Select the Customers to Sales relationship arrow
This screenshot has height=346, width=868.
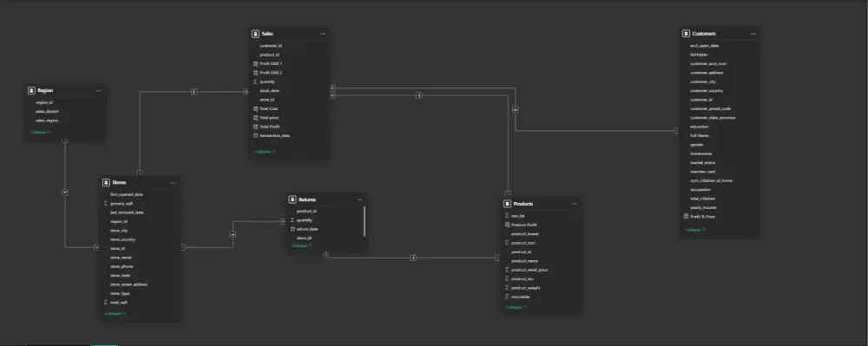516,109
